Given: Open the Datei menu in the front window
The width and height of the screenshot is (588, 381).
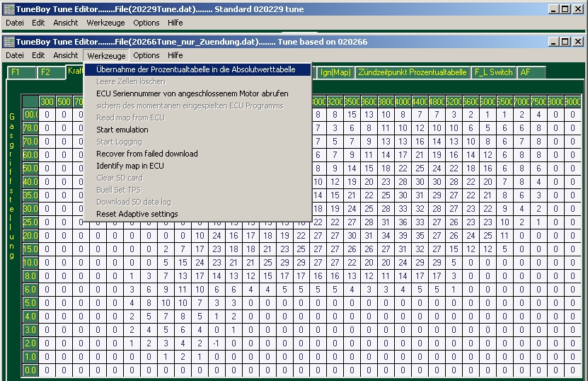Looking at the screenshot, I should 15,55.
